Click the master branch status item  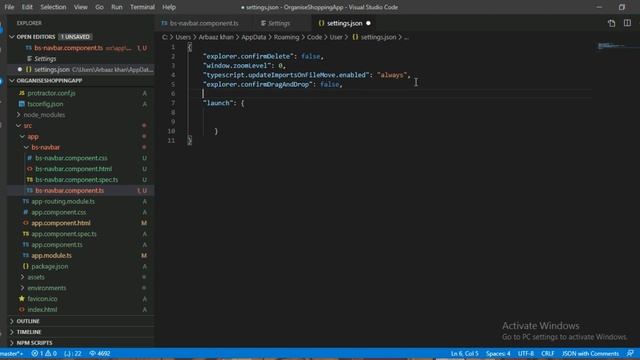(12, 353)
